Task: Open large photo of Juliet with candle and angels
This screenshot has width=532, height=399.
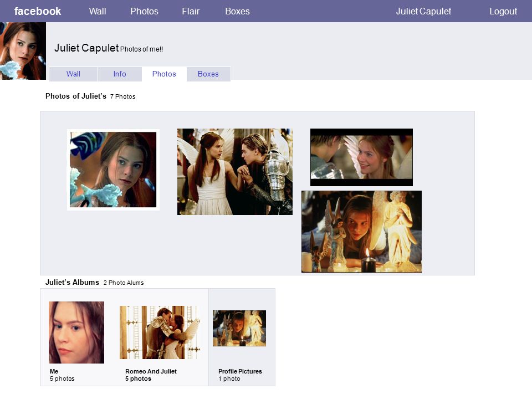Action: (x=362, y=232)
